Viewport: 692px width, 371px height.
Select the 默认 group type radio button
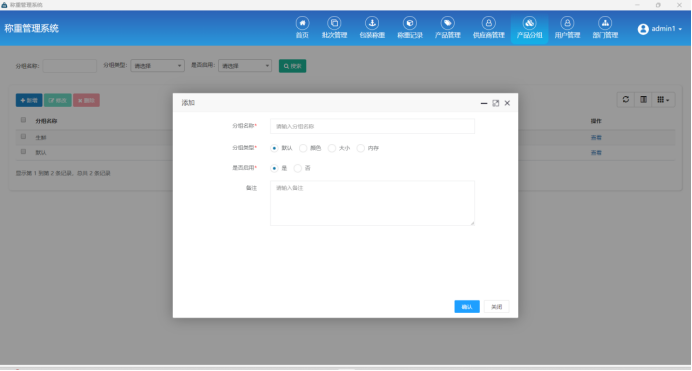274,148
